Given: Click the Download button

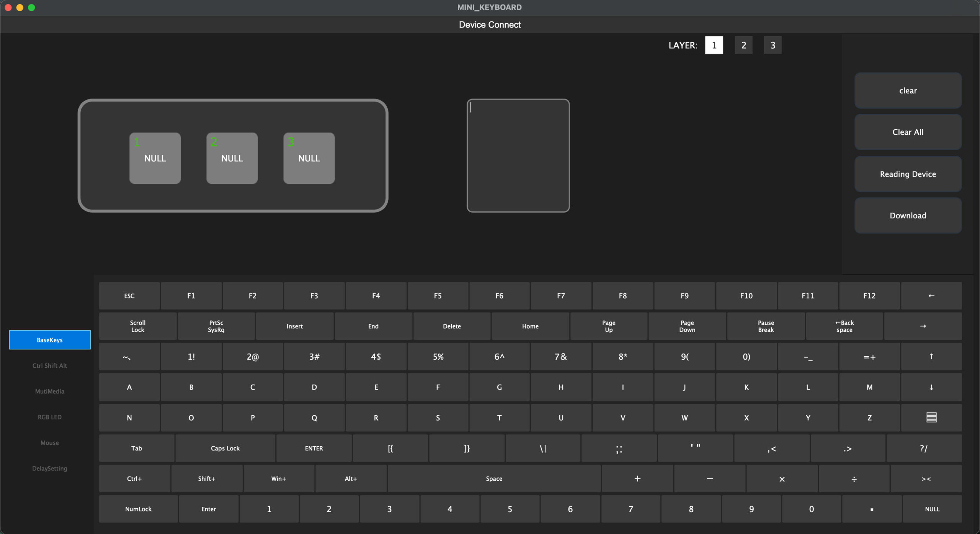Looking at the screenshot, I should pos(908,216).
